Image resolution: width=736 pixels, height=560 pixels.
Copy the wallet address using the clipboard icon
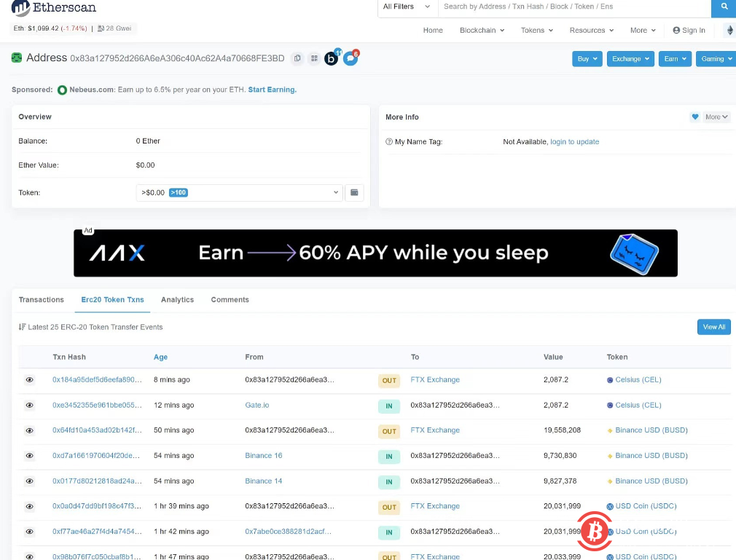[x=297, y=58]
